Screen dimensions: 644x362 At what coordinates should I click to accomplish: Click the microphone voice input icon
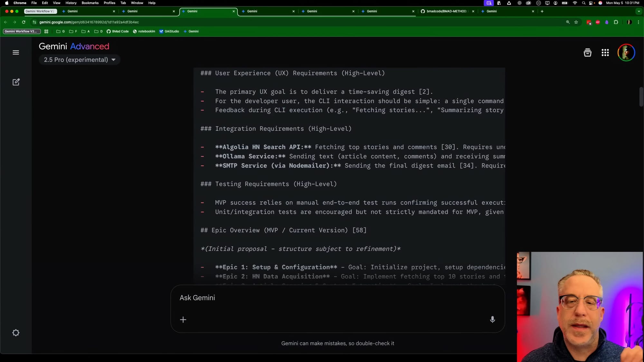[x=492, y=320]
